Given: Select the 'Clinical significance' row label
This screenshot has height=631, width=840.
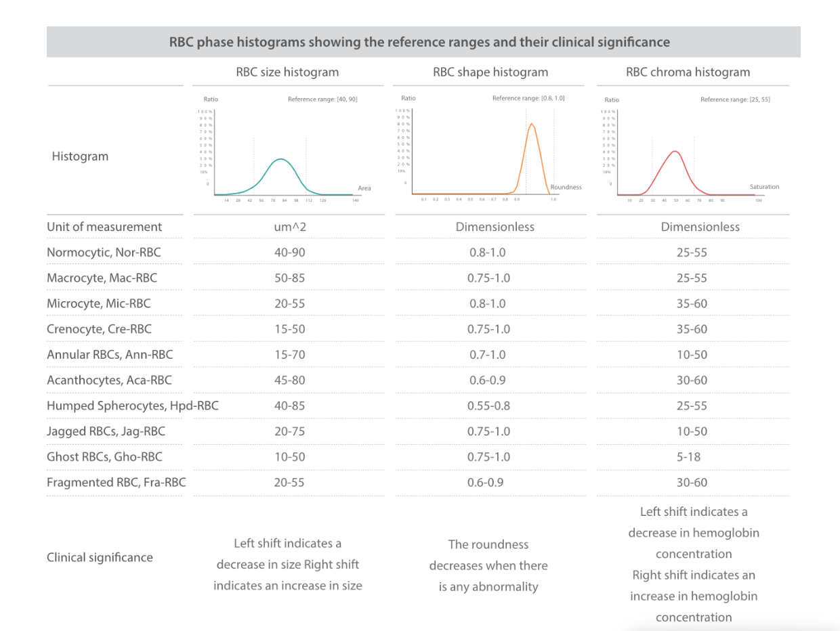Looking at the screenshot, I should click(x=100, y=558).
